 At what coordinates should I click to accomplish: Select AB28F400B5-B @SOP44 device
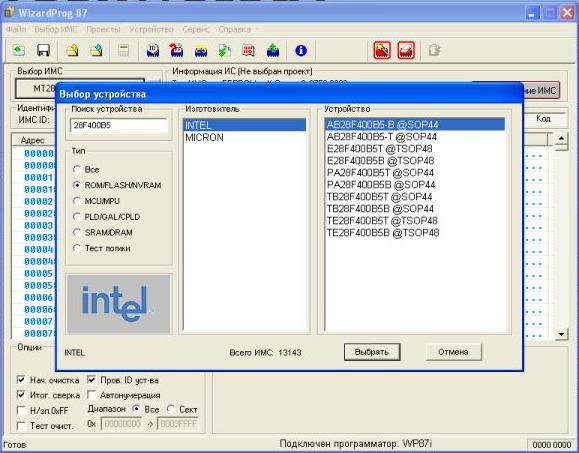point(415,124)
